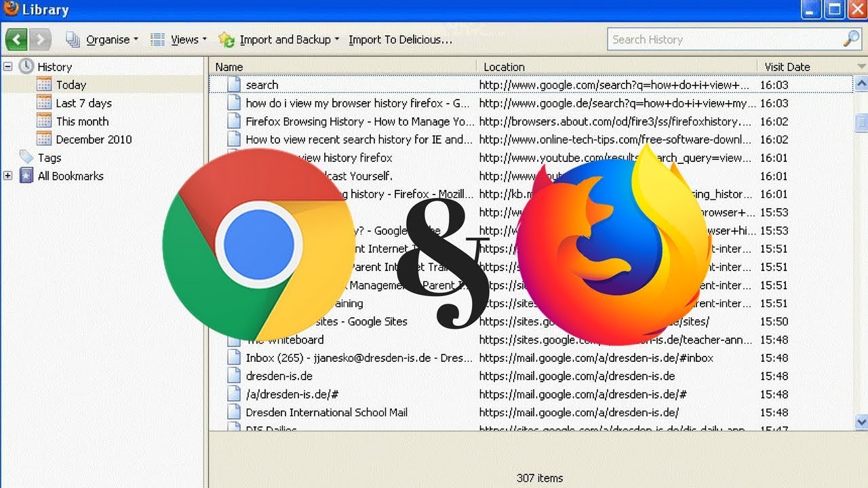Click the scrollbar down arrow
The width and height of the screenshot is (868, 488).
click(x=861, y=422)
